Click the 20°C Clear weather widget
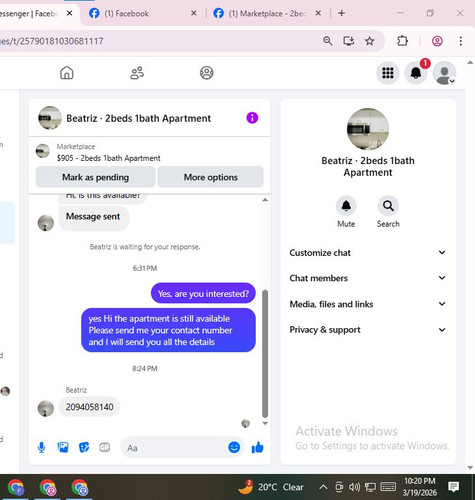 (x=271, y=487)
